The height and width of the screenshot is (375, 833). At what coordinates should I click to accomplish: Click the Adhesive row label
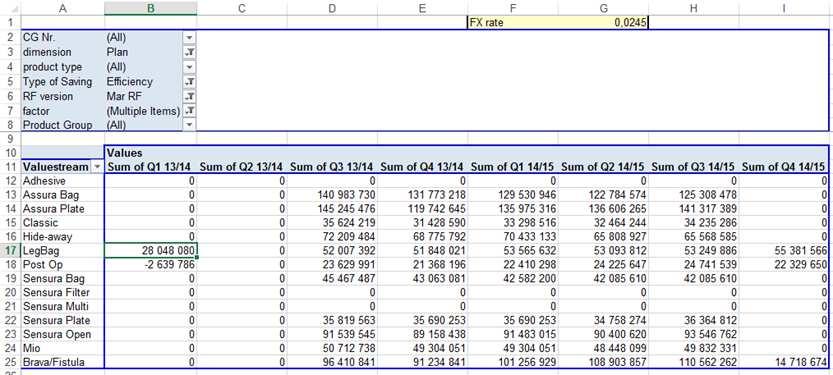[x=63, y=181]
